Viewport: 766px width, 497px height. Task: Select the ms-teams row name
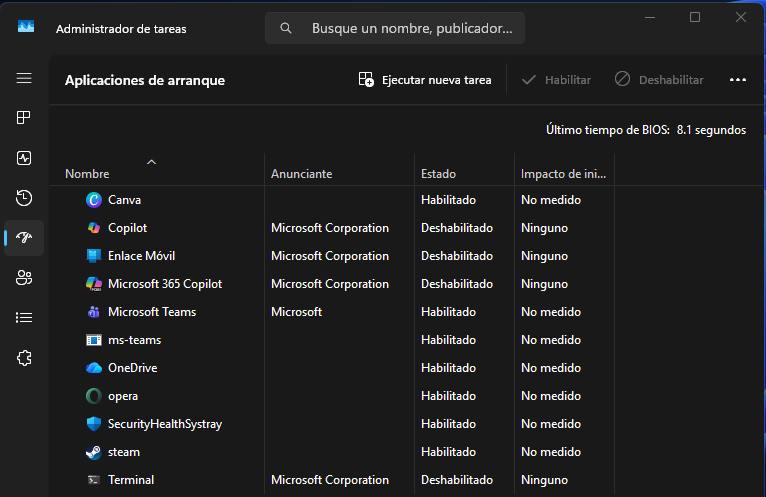click(x=134, y=340)
